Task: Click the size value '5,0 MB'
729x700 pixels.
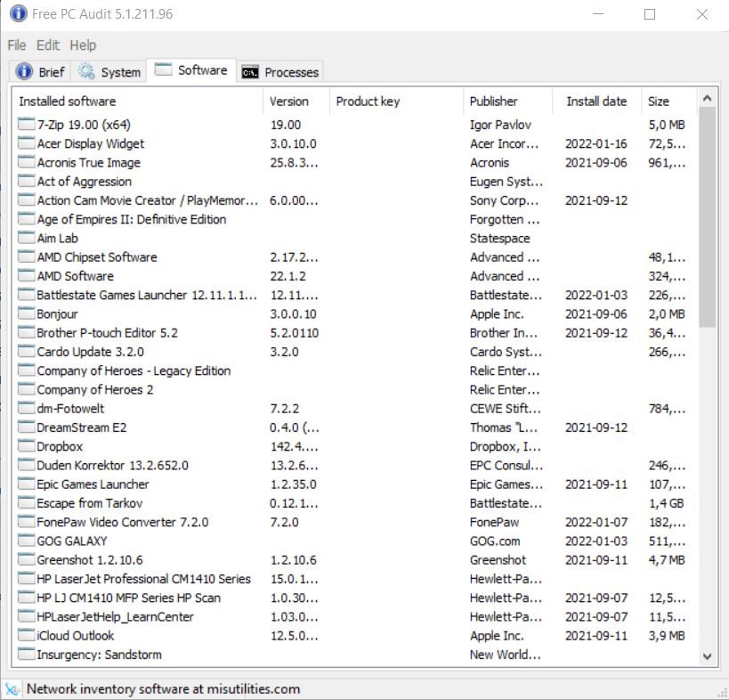Action: [667, 125]
